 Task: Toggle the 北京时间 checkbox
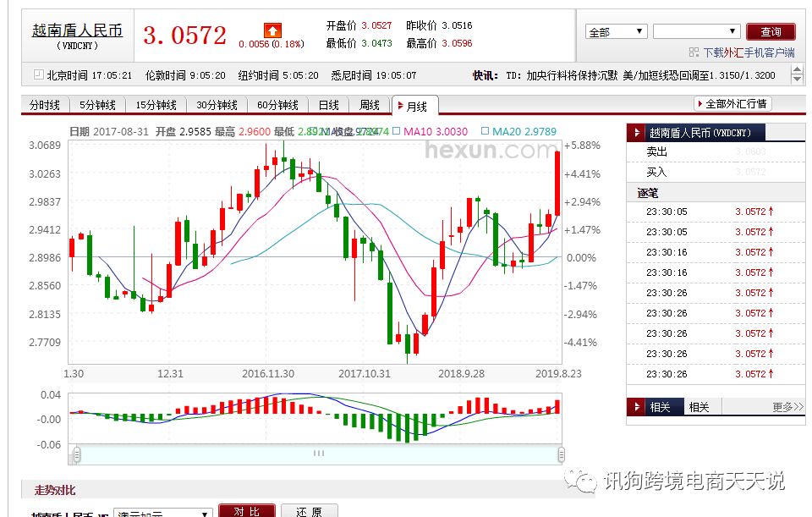[x=38, y=74]
